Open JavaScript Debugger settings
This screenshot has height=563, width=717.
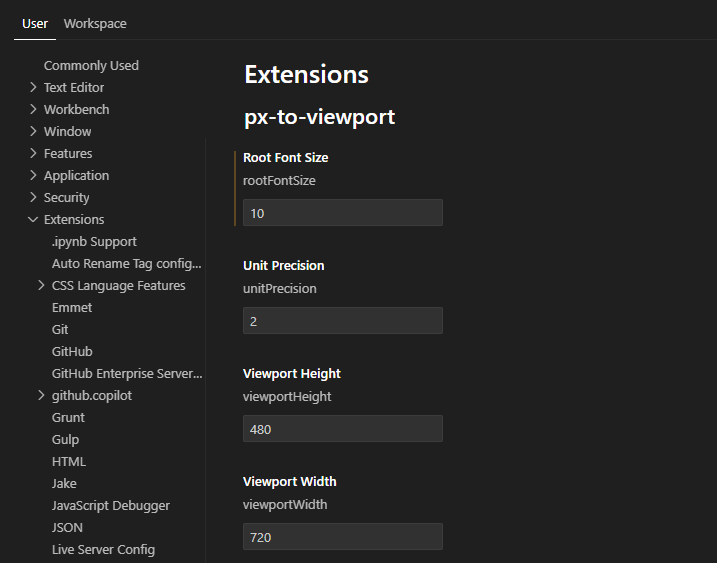coord(111,505)
